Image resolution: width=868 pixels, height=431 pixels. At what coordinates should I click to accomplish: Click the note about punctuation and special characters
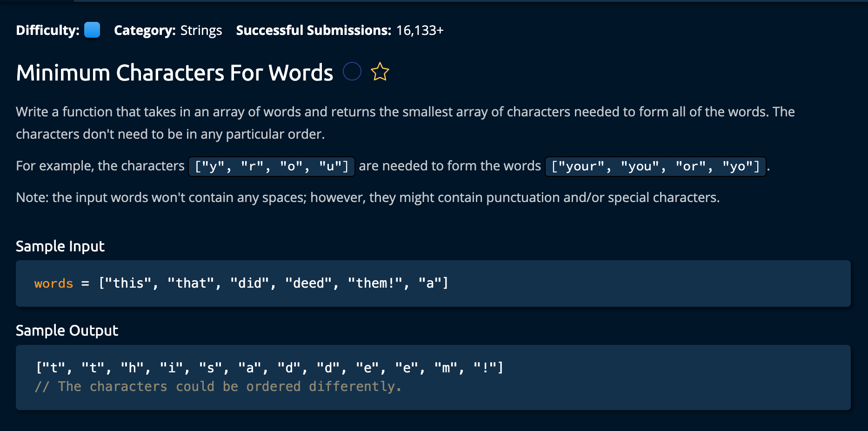click(x=367, y=197)
